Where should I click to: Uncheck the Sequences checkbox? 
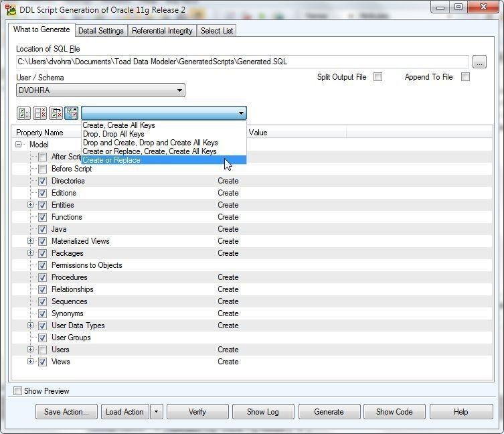click(42, 301)
